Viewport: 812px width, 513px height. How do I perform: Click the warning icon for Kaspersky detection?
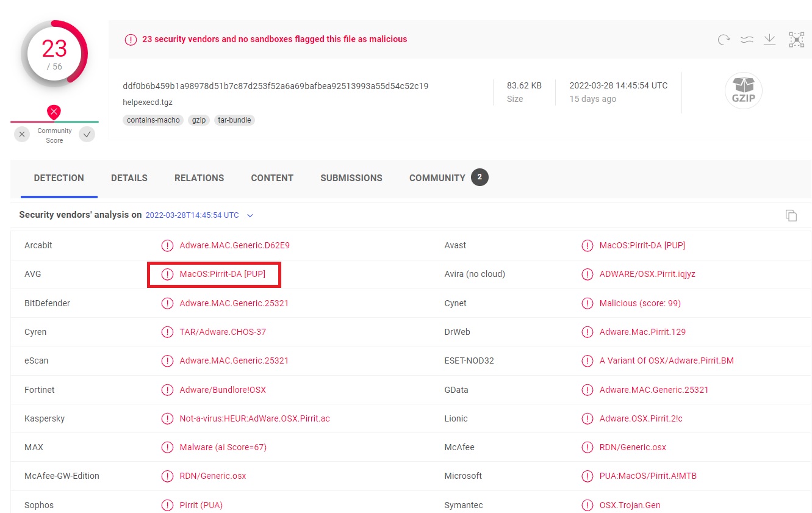click(x=167, y=418)
